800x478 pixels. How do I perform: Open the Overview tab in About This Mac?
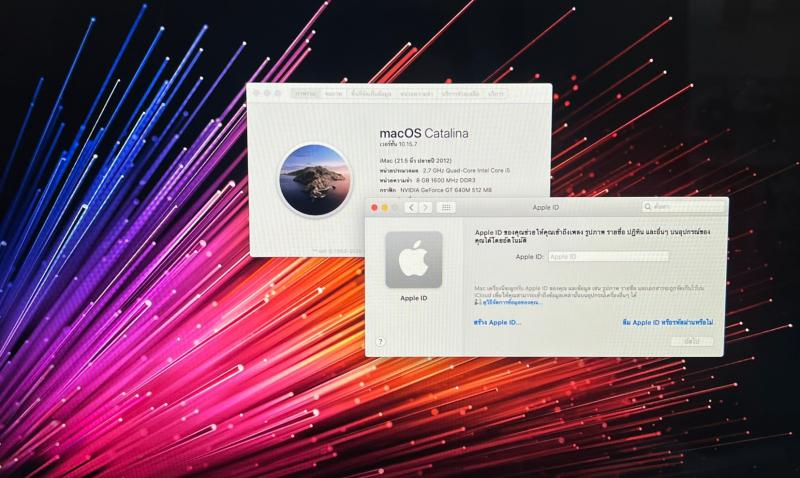point(305,94)
